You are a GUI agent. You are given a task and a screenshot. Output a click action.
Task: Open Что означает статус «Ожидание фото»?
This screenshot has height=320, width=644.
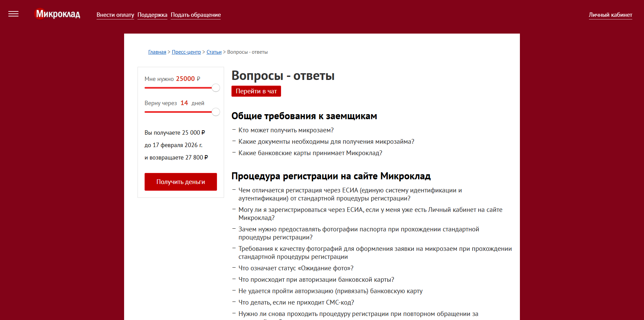pyautogui.click(x=296, y=268)
